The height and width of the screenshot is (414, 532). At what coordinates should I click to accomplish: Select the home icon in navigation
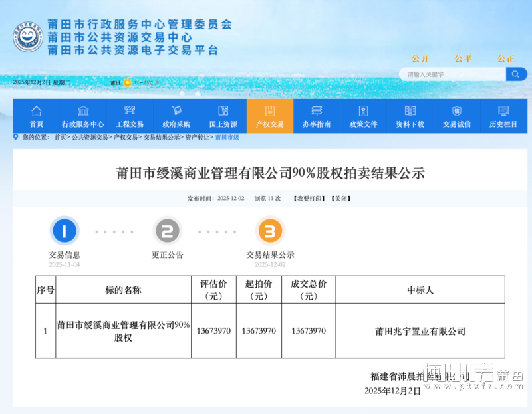36,111
